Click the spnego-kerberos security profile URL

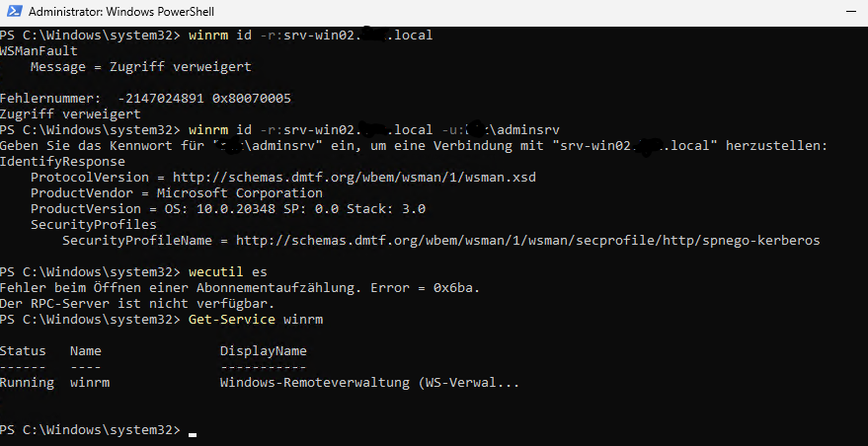(x=528, y=241)
